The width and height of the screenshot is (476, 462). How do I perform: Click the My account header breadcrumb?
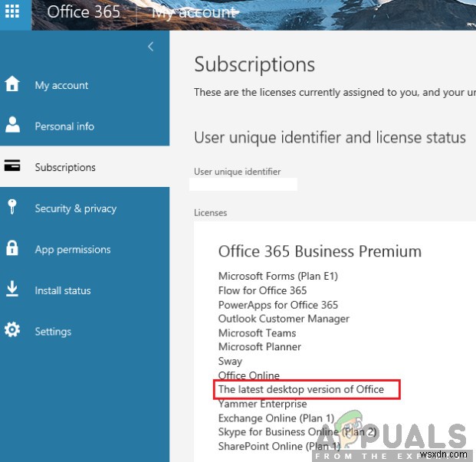194,12
